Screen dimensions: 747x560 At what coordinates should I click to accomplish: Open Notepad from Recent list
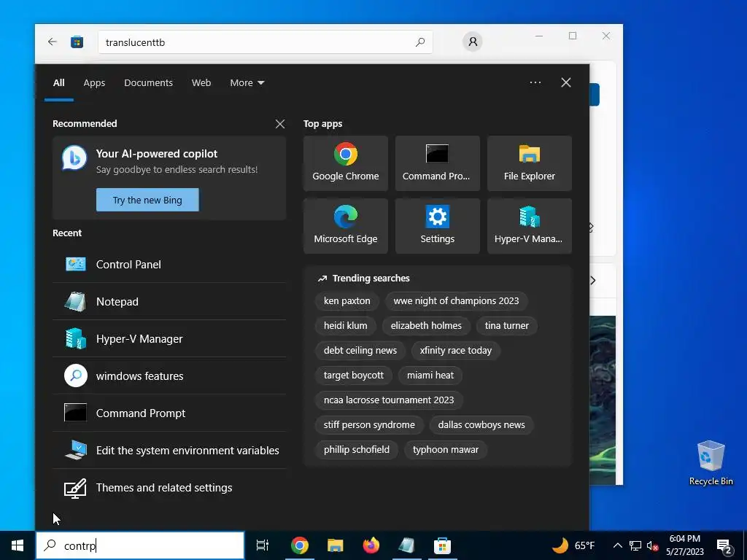[169, 301]
